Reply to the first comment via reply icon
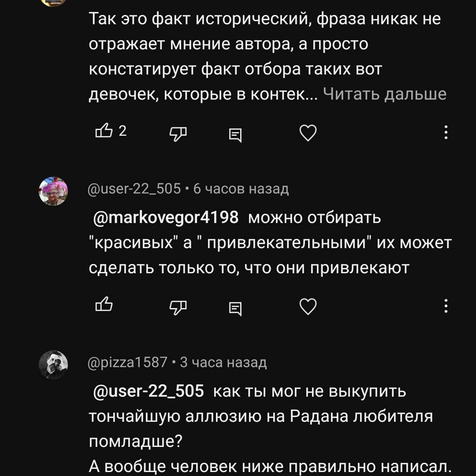 click(x=235, y=135)
